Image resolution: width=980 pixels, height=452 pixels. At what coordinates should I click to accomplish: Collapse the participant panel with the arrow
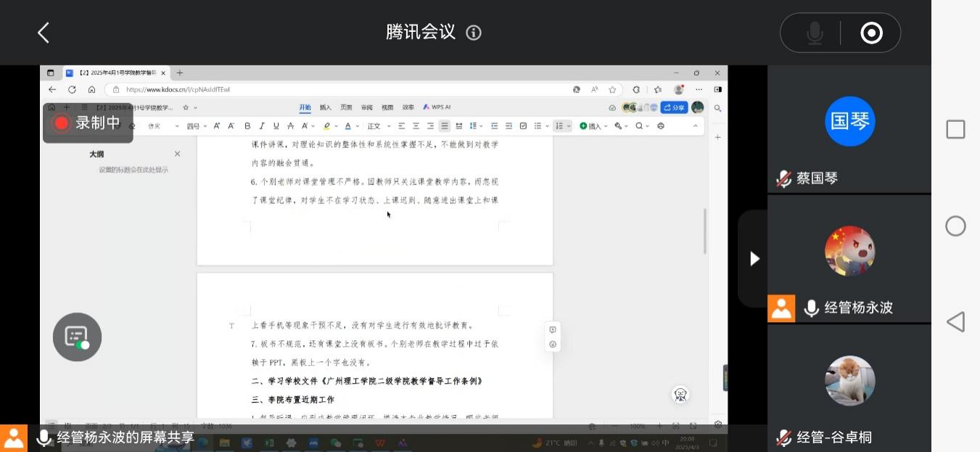tap(754, 258)
